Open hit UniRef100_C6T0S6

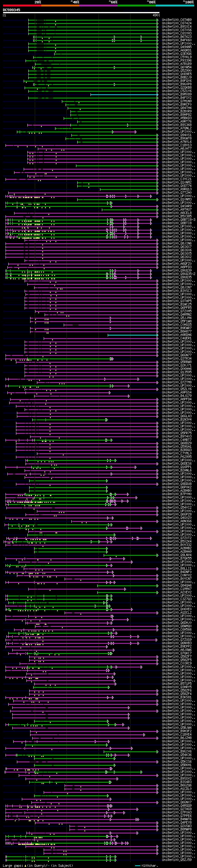[x=177, y=30]
